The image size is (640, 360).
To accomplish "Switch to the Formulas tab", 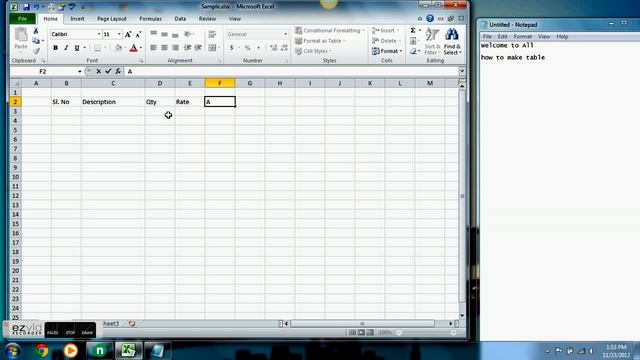I will 150,19.
